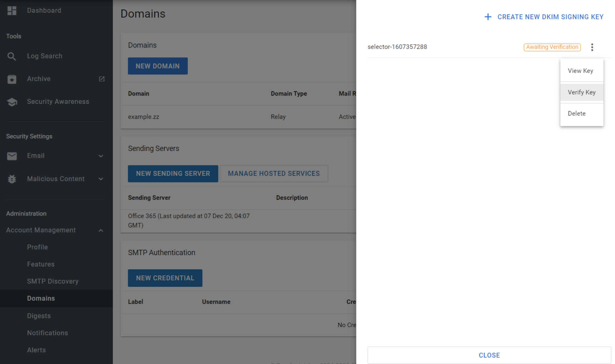This screenshot has height=364, width=615.
Task: Click the New Sending Server button
Action: coord(173,174)
